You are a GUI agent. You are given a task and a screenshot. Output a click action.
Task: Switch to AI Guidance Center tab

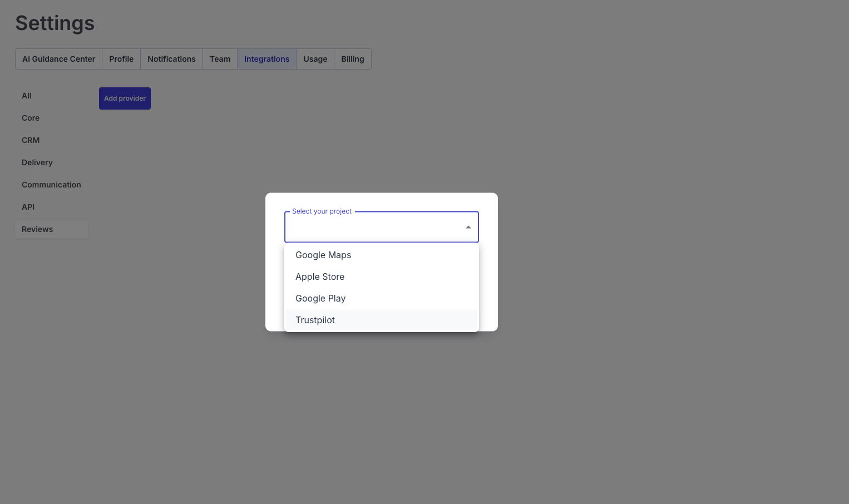point(58,59)
